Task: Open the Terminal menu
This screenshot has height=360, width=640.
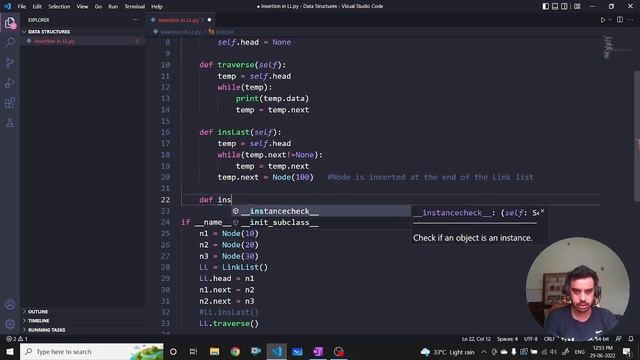Action: pyautogui.click(x=134, y=6)
